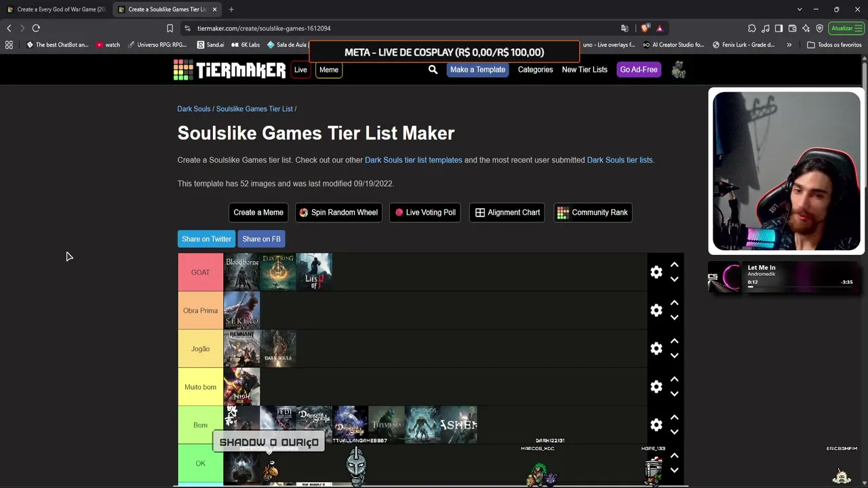Open the Soulslike Games Tier List breadcrumb
This screenshot has height=488, width=868.
click(x=254, y=108)
